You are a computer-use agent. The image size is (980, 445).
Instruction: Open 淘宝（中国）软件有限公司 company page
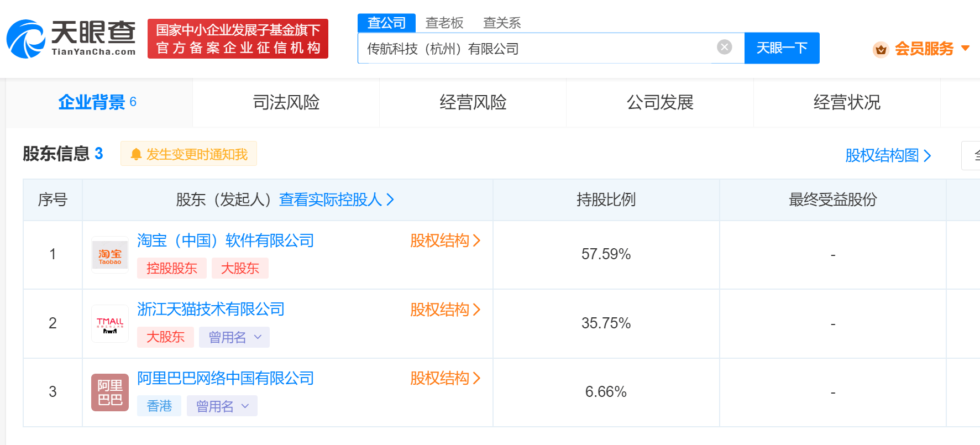(x=226, y=241)
